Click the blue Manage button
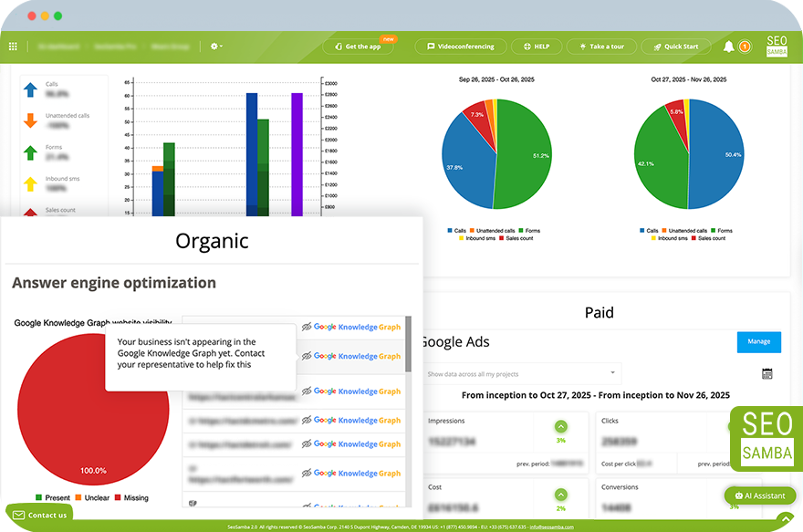The width and height of the screenshot is (803, 532). coord(759,342)
